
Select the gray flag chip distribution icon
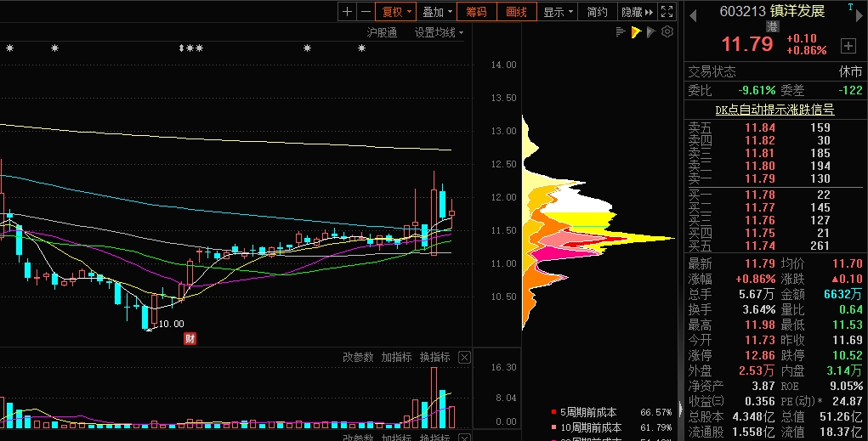[651, 32]
